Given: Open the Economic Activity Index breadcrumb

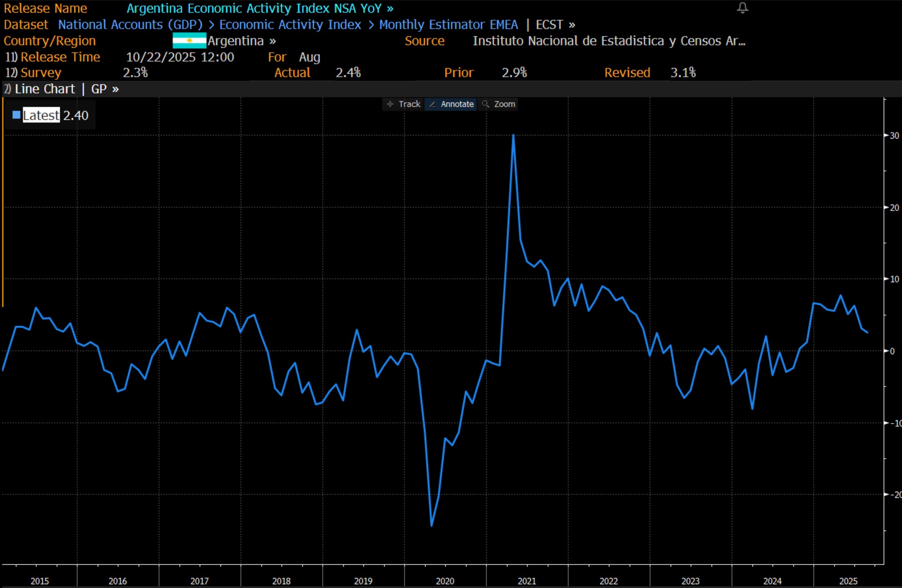Looking at the screenshot, I should pos(290,25).
